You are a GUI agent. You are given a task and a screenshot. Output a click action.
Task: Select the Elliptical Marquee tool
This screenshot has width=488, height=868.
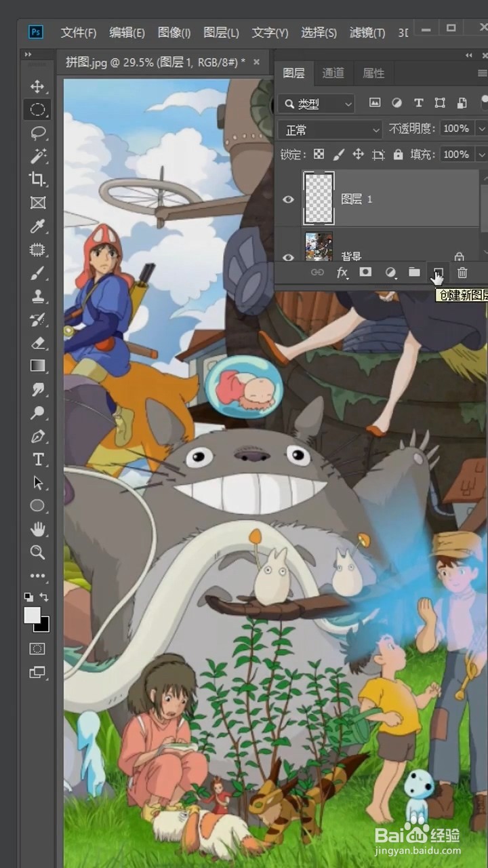click(37, 109)
